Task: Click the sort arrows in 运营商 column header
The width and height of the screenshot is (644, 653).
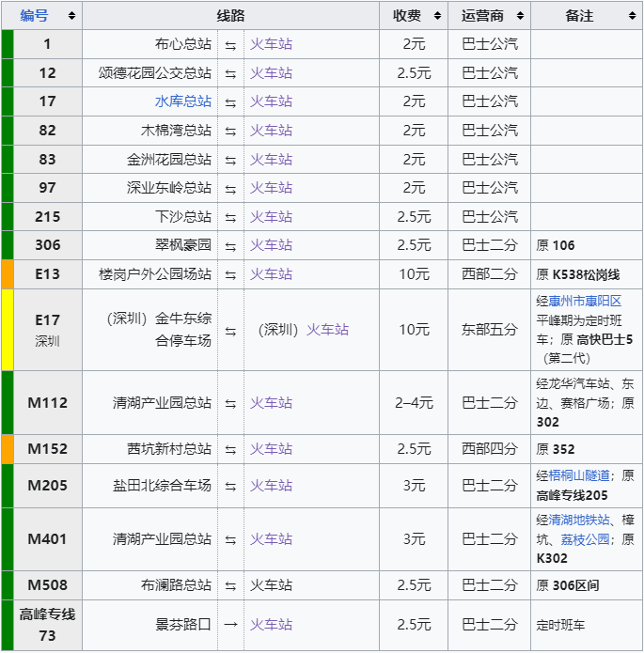Action: point(520,16)
